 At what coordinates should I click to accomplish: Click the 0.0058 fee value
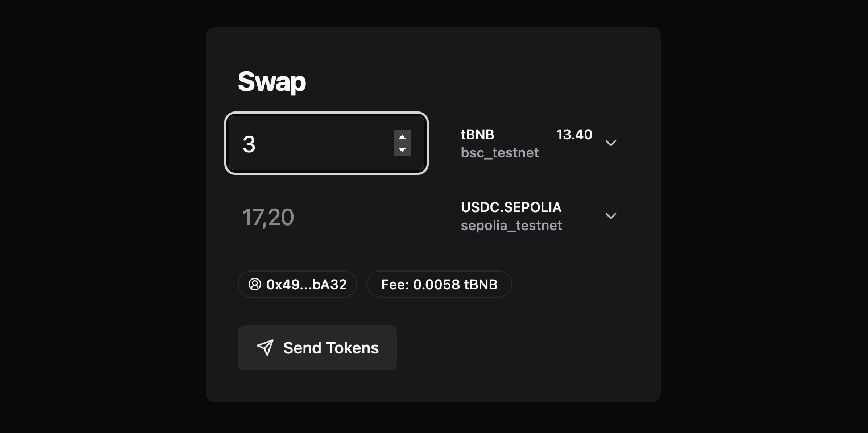(436, 284)
